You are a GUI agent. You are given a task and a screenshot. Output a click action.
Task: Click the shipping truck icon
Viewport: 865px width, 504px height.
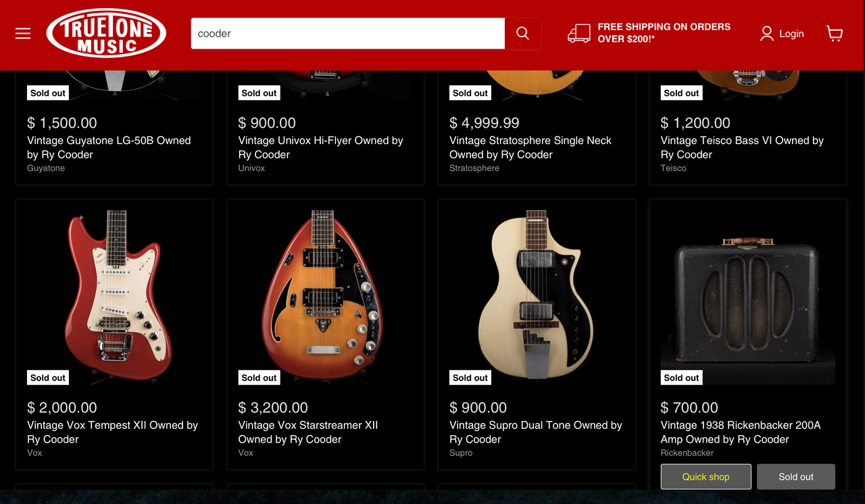point(579,33)
